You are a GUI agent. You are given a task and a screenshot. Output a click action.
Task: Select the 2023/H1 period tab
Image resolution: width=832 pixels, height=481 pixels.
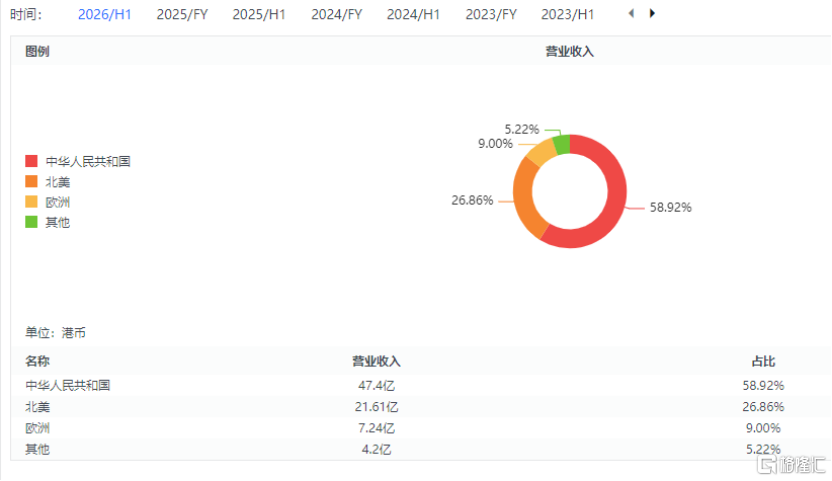567,15
